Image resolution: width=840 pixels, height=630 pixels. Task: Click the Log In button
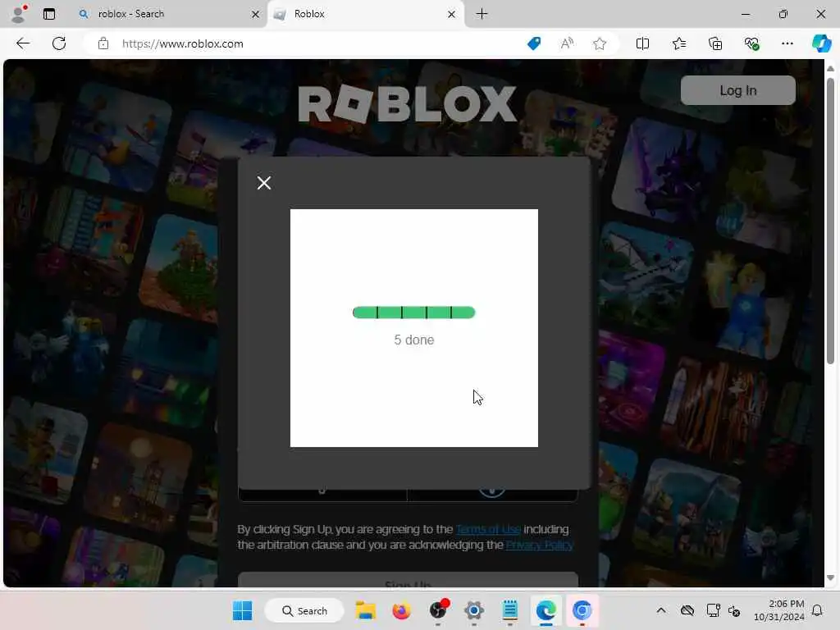pos(737,90)
